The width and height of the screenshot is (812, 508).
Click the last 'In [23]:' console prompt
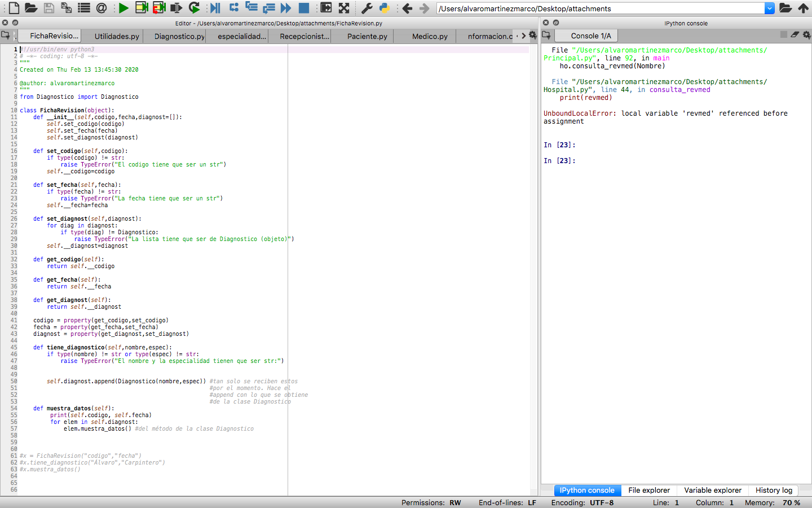coord(559,161)
